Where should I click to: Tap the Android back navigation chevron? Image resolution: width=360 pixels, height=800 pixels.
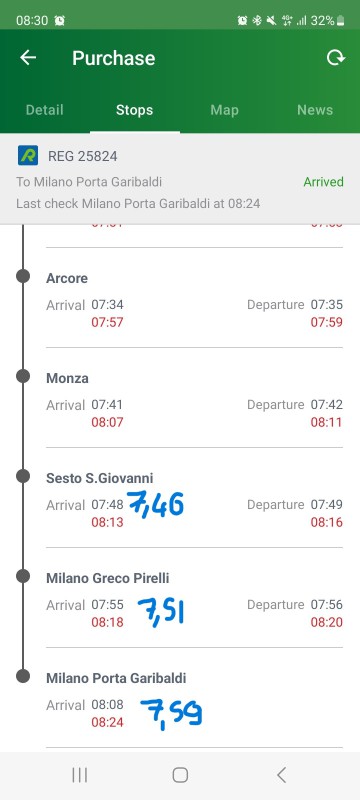tap(281, 775)
